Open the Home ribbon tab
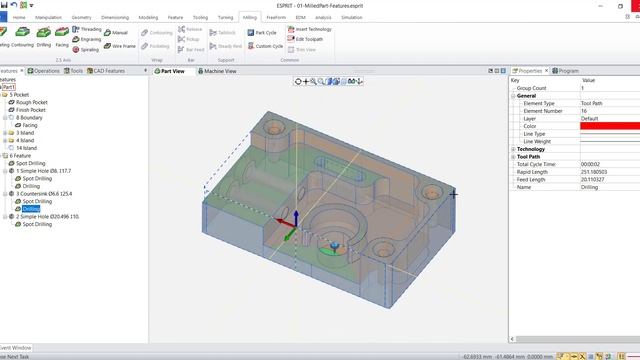Image resolution: width=640 pixels, height=360 pixels. point(19,18)
